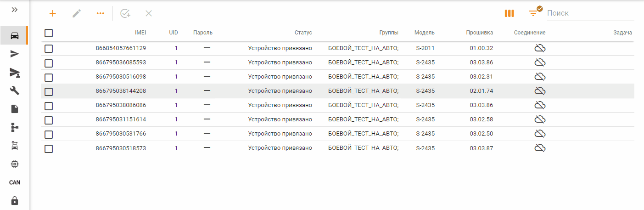
Task: Click the orange plus add device button
Action: 52,13
